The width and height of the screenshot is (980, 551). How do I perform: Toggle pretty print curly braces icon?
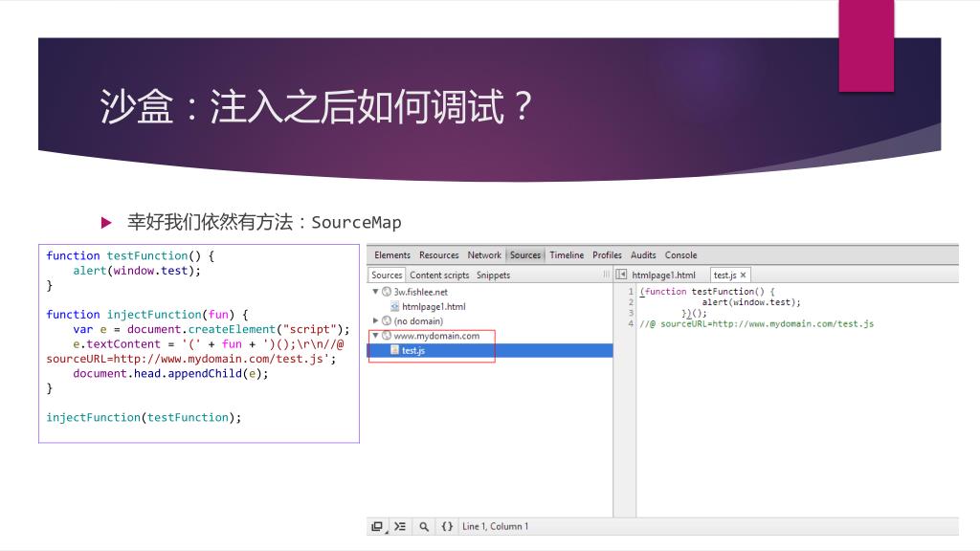pos(447,527)
